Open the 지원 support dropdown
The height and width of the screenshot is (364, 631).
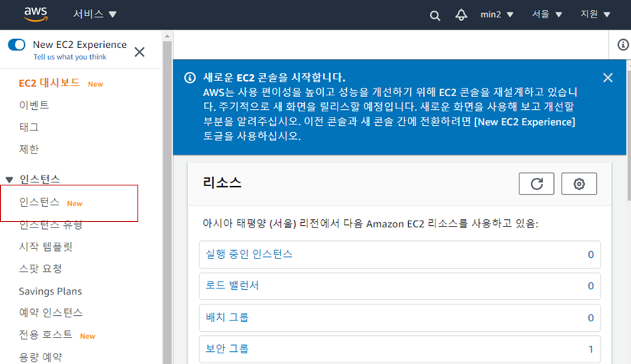point(595,14)
